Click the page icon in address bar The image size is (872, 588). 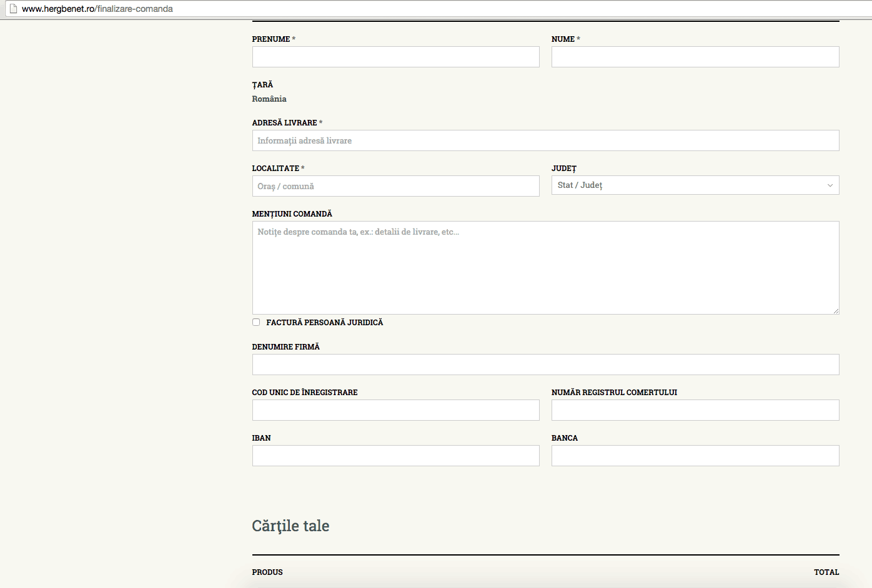tap(13, 9)
